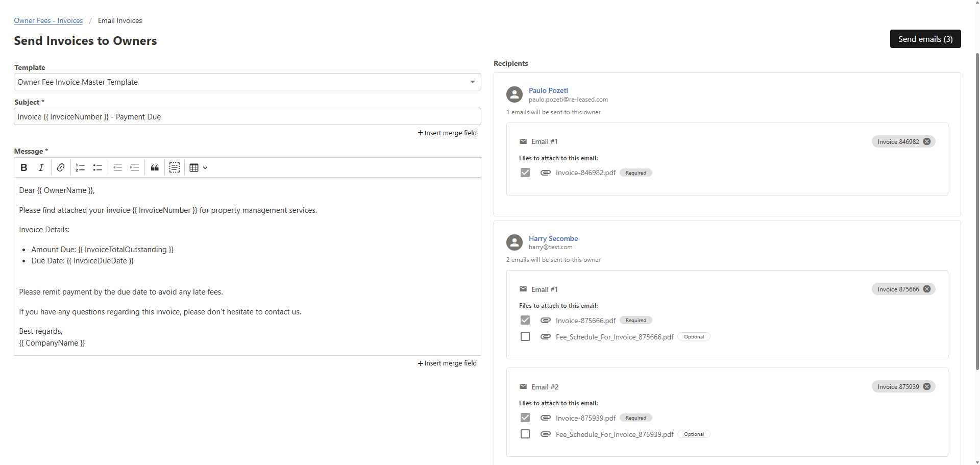Viewport: 980px width, 465px height.
Task: Increase indent of message text
Action: tap(135, 167)
